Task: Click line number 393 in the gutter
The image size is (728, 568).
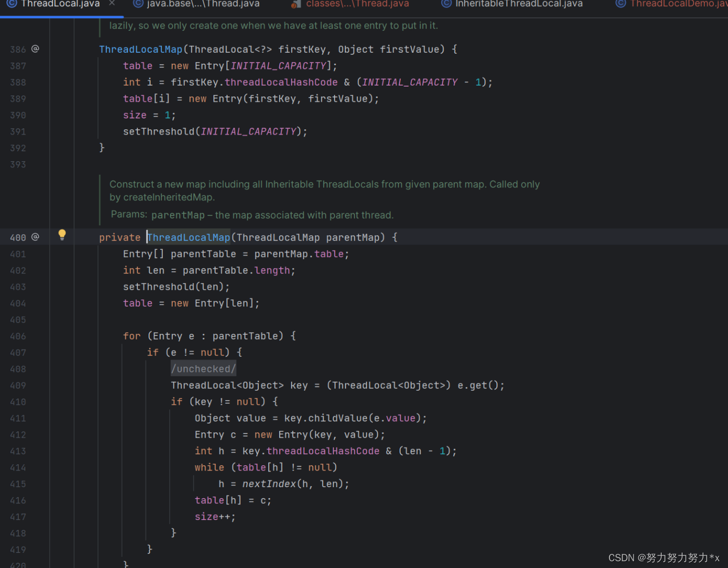Action: tap(18, 164)
